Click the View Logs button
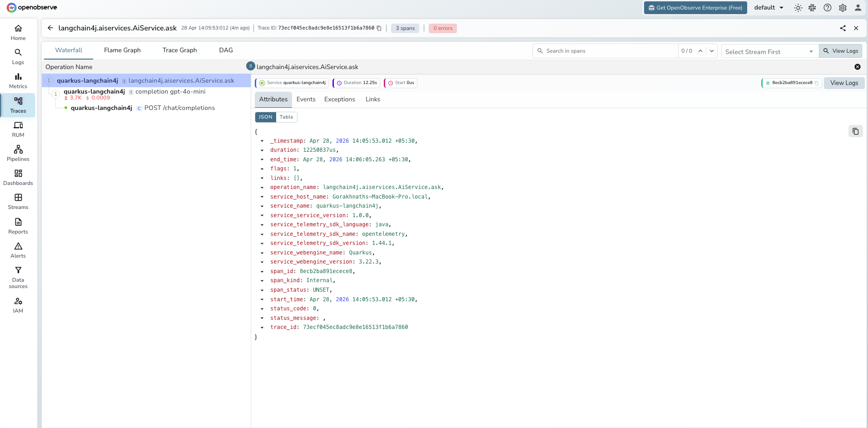The width and height of the screenshot is (868, 428). (x=840, y=51)
